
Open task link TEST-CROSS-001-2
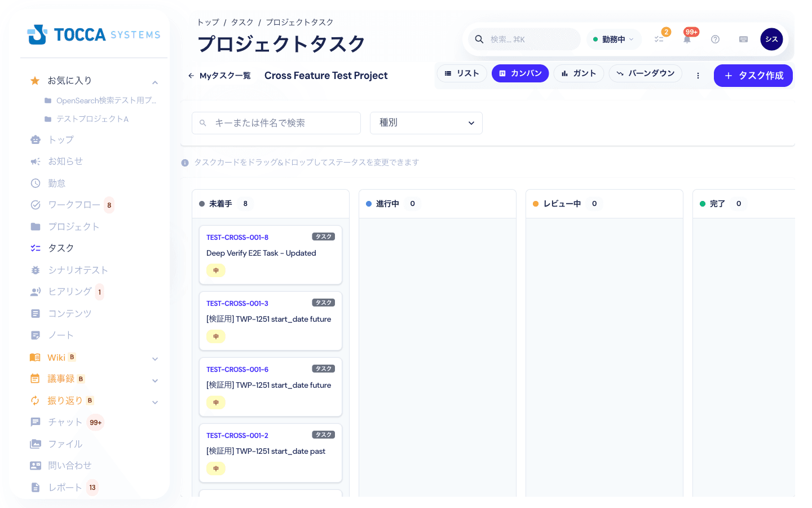[x=237, y=436]
